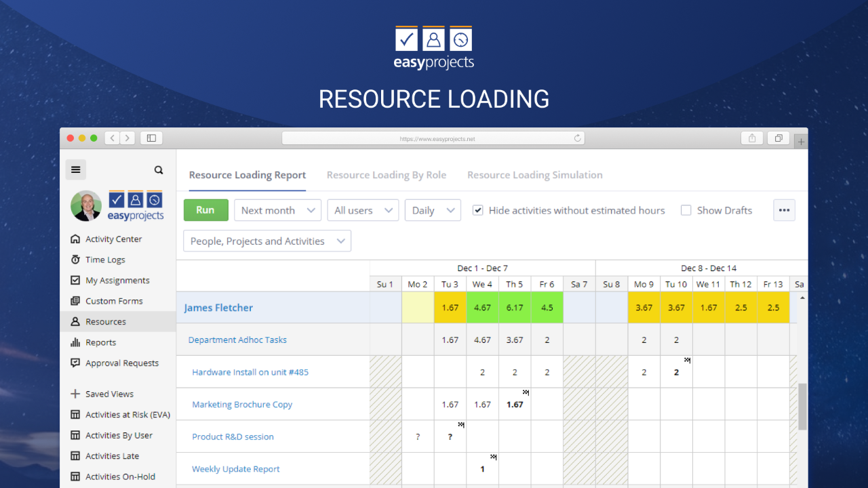Click the Activity Center home icon

coord(75,239)
